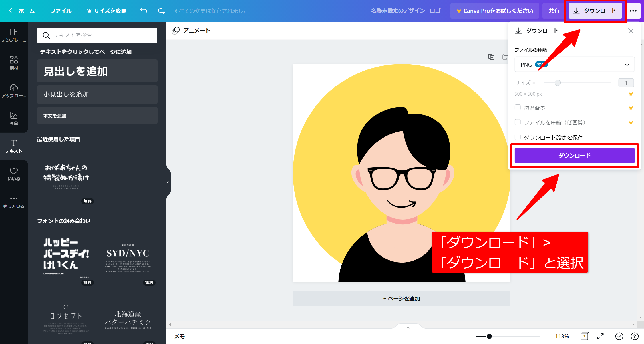Screen dimensions: 644x344
Task: Click the download icon in the panel header
Action: point(518,31)
